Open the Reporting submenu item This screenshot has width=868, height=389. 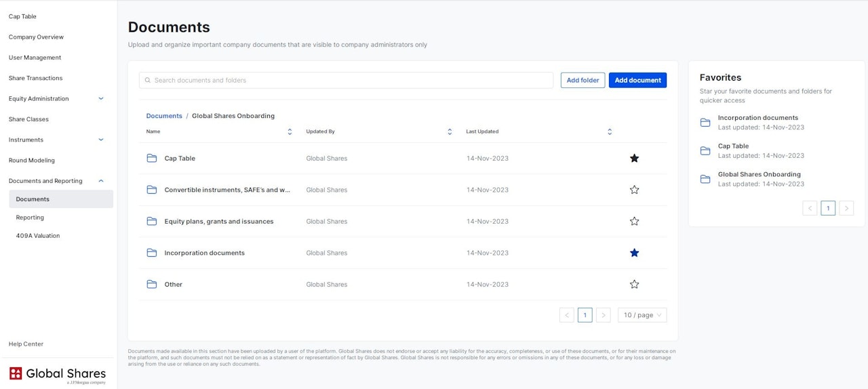point(30,218)
